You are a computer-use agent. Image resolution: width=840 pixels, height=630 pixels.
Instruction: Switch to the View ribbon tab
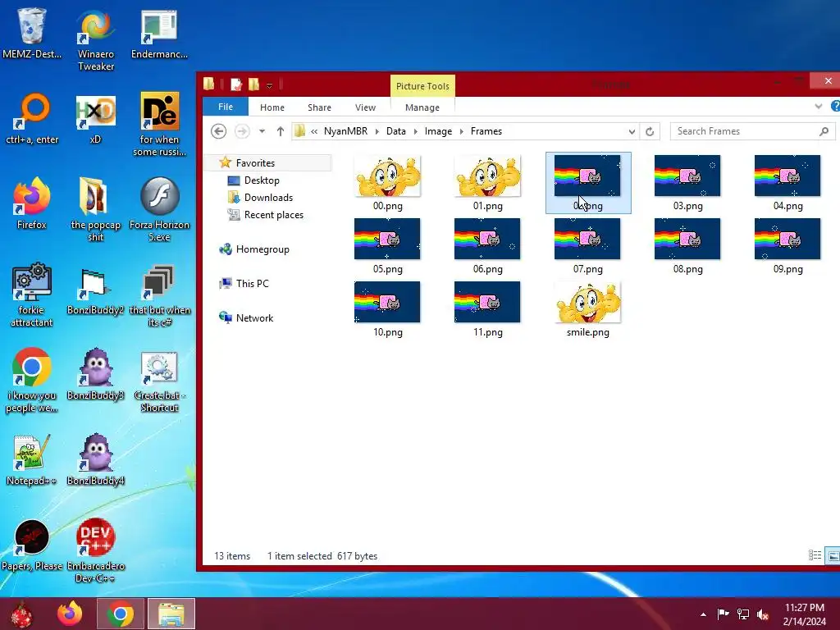tap(365, 107)
